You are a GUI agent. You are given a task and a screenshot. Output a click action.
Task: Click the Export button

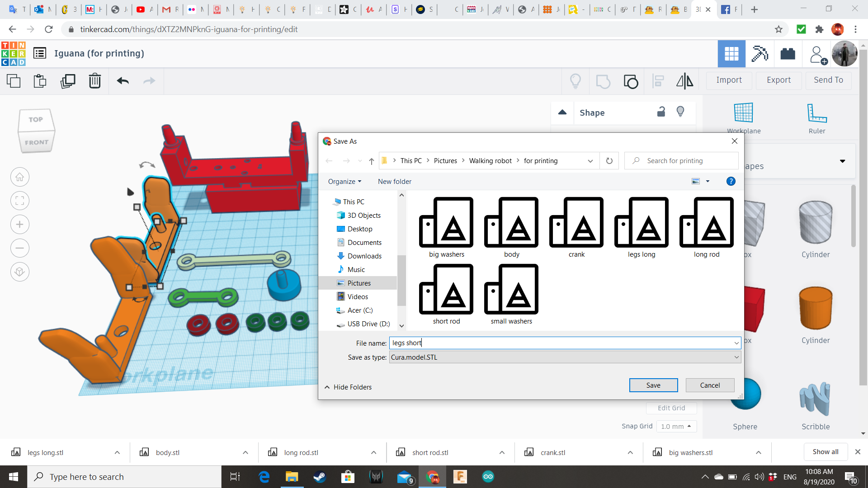778,80
